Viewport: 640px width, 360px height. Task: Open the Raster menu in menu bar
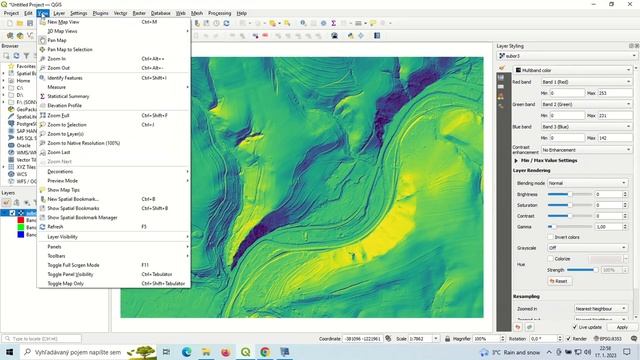pyautogui.click(x=139, y=13)
